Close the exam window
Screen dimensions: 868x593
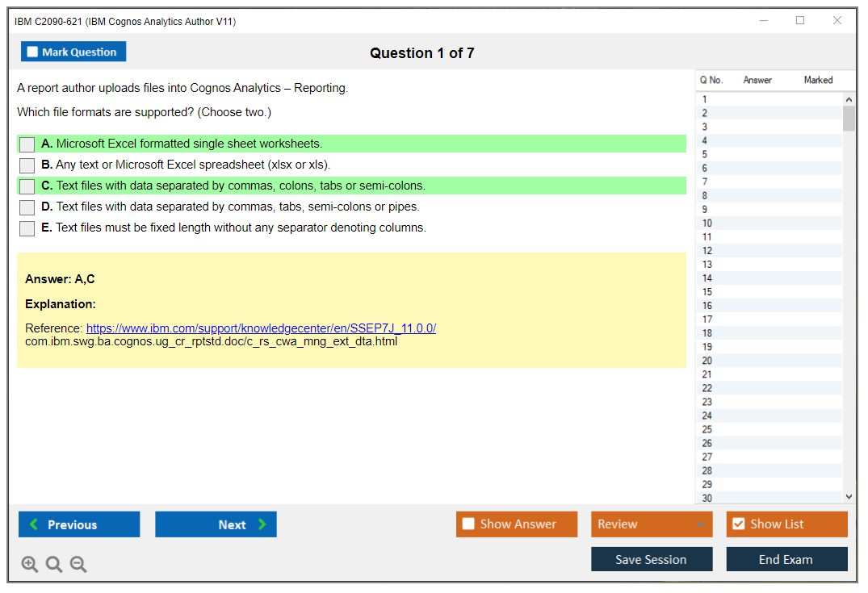[837, 21]
